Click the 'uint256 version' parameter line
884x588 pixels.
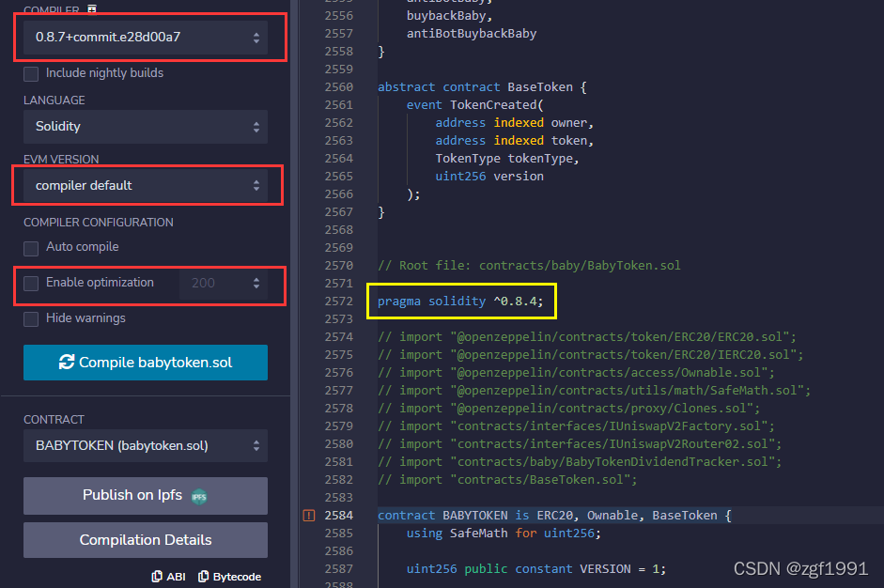click(x=489, y=177)
